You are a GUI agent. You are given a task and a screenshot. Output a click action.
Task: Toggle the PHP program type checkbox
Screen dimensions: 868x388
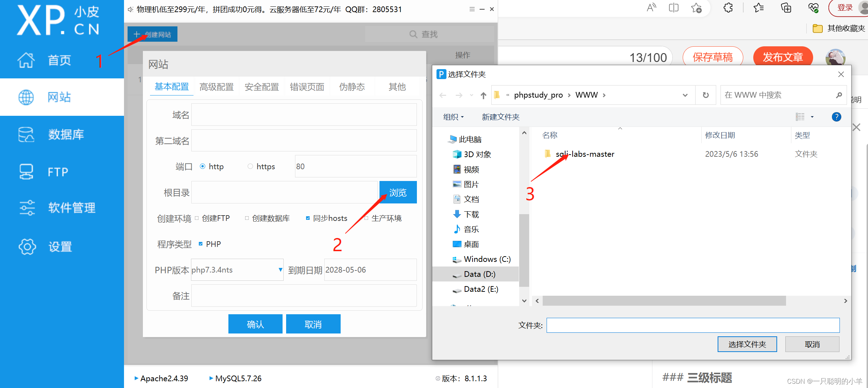pos(201,244)
